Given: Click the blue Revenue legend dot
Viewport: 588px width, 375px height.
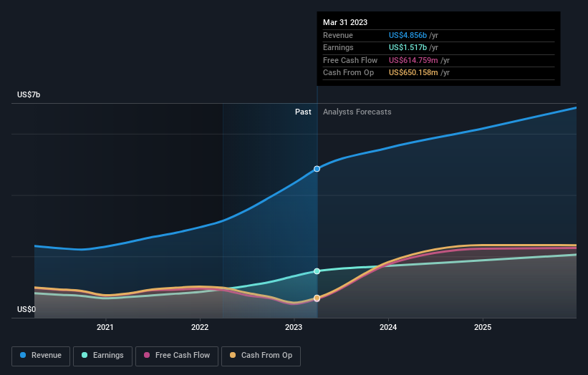Looking at the screenshot, I should click(x=23, y=355).
